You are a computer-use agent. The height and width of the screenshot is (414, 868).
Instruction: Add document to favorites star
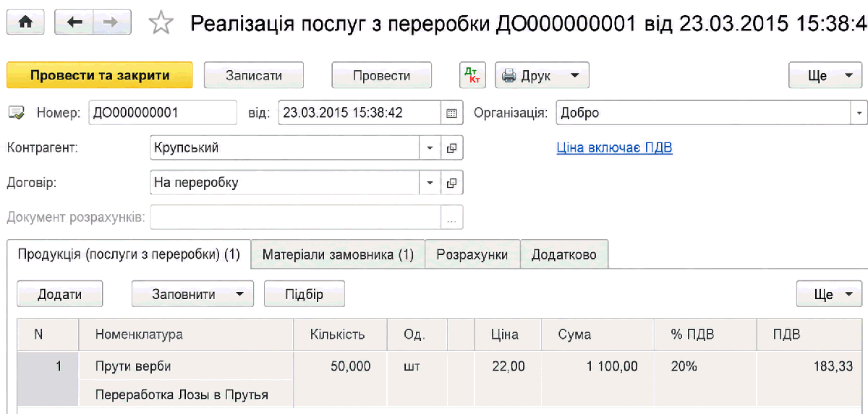[161, 24]
